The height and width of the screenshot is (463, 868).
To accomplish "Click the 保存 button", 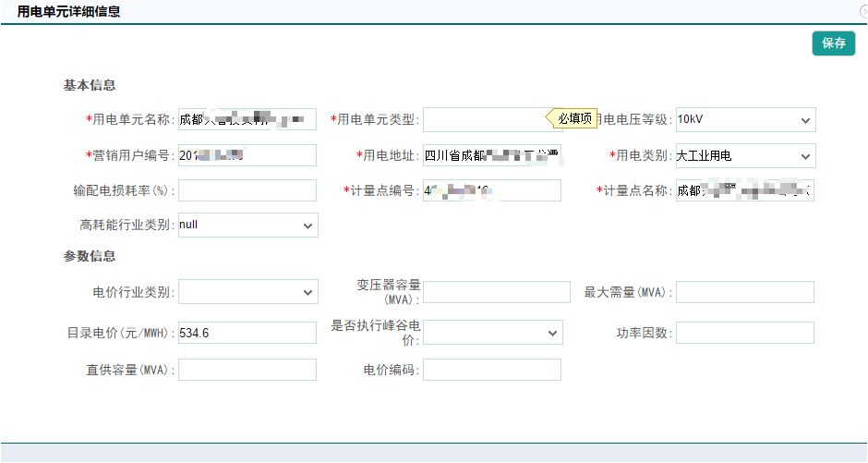I will [x=833, y=43].
